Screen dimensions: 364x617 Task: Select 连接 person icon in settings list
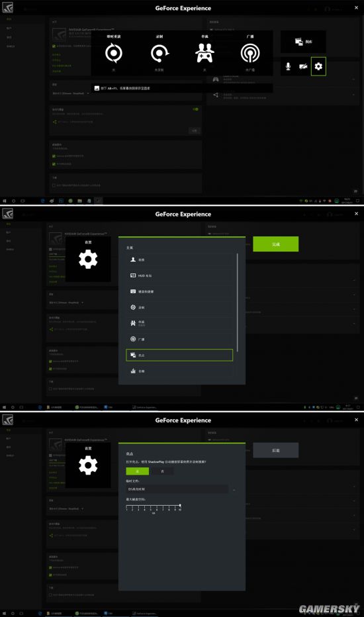point(133,260)
